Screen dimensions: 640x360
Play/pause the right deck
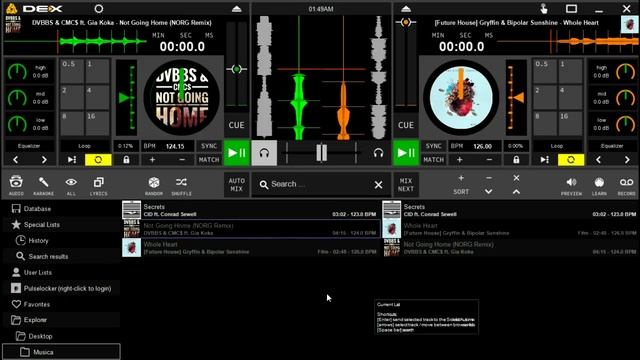(406, 153)
